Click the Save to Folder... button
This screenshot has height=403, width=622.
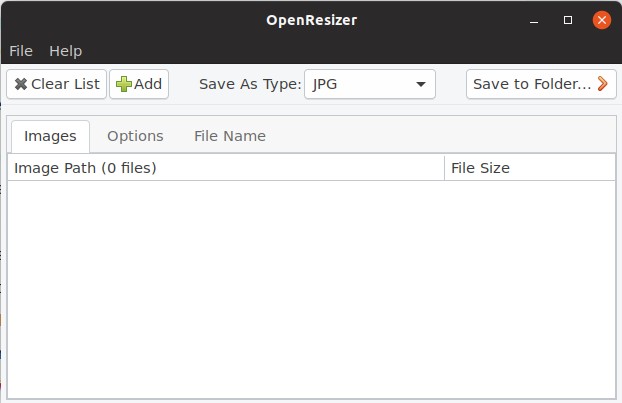(x=541, y=84)
